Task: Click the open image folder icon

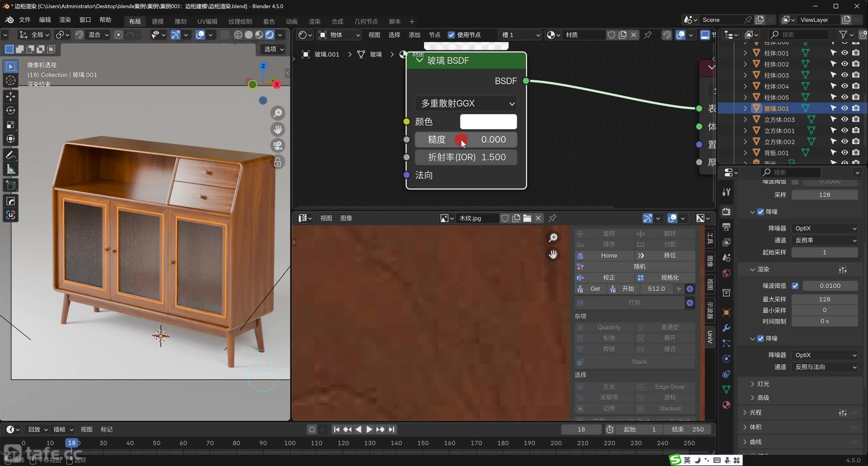Action: coord(527,218)
